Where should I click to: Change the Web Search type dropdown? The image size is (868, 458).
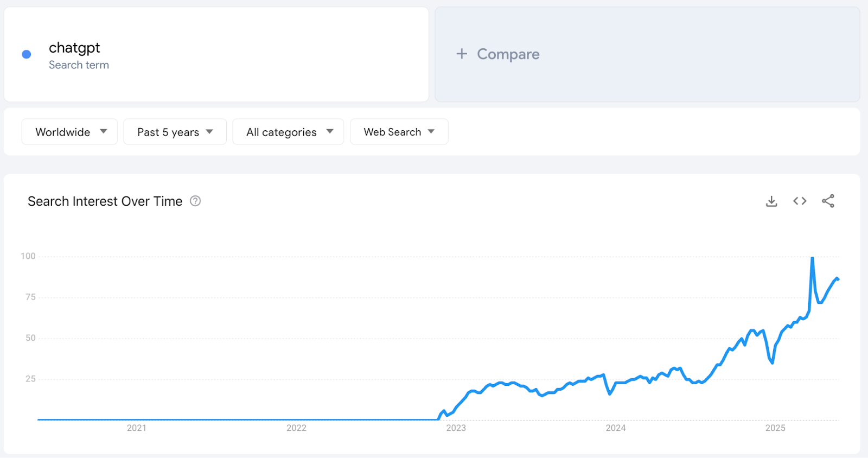[399, 131]
